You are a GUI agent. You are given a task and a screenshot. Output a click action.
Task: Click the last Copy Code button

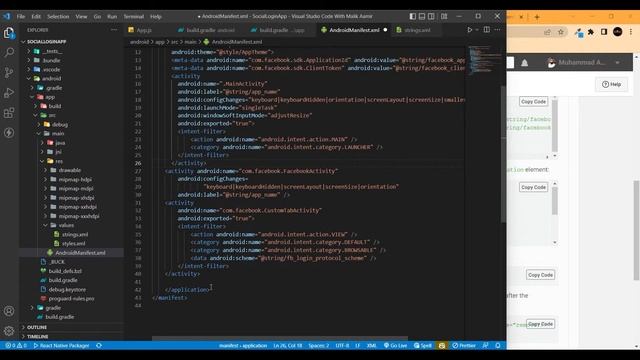[540, 324]
